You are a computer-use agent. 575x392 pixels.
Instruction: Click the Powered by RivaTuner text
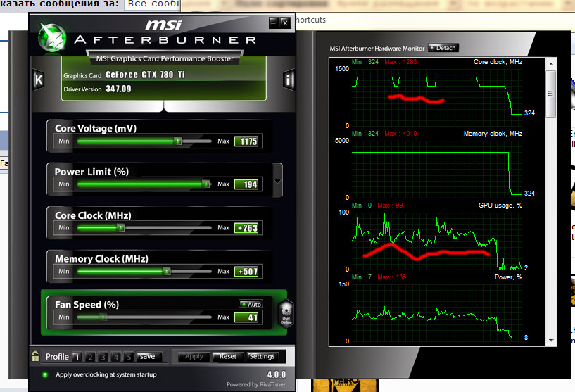point(256,384)
